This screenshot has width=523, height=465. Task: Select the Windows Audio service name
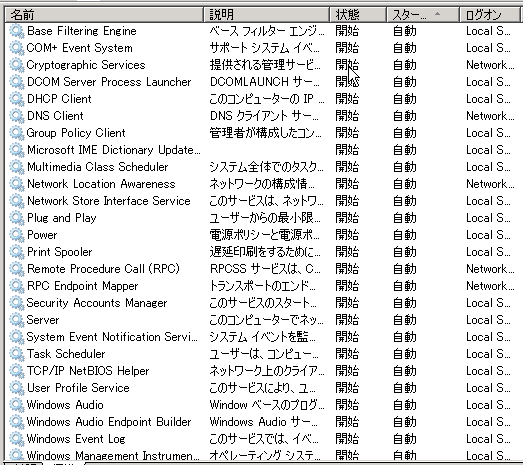[65, 405]
